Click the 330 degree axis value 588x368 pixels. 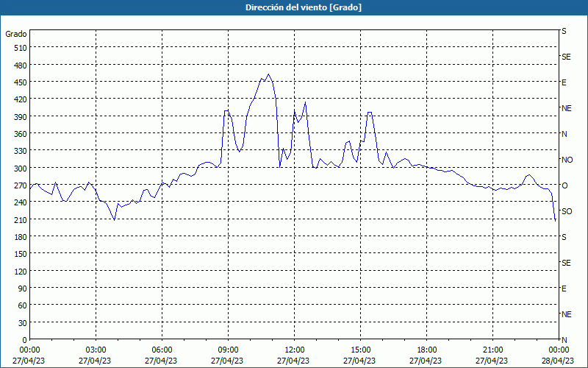[x=21, y=151]
